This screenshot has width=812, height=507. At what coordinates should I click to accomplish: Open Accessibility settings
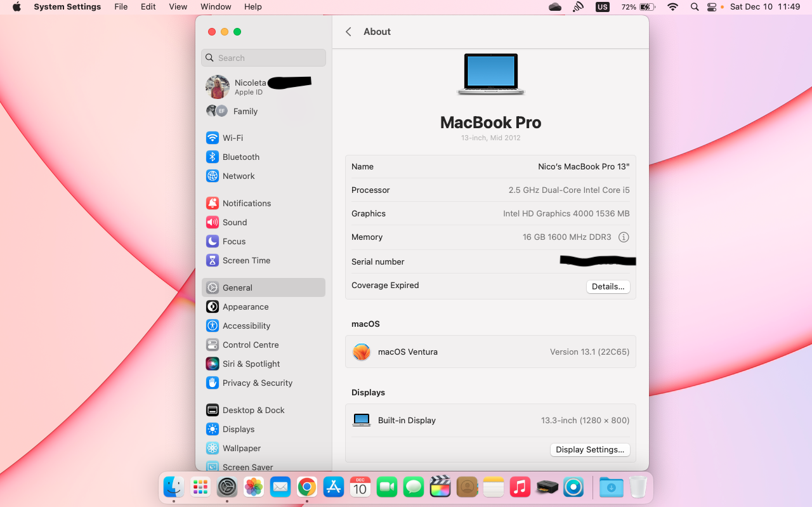(x=263, y=326)
